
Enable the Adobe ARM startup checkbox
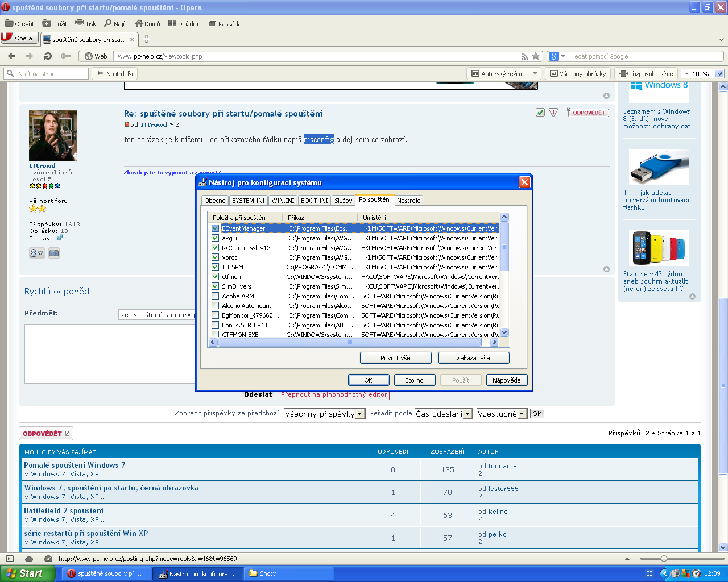coord(215,296)
